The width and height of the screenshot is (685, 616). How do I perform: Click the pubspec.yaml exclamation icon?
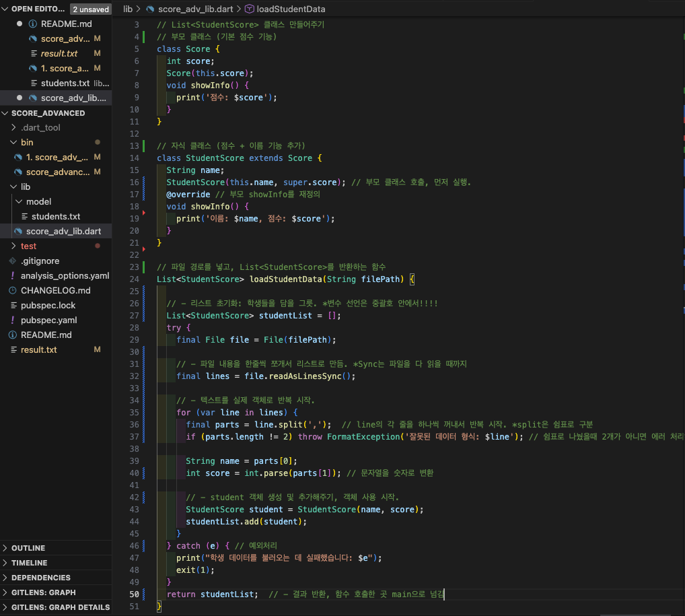13,320
